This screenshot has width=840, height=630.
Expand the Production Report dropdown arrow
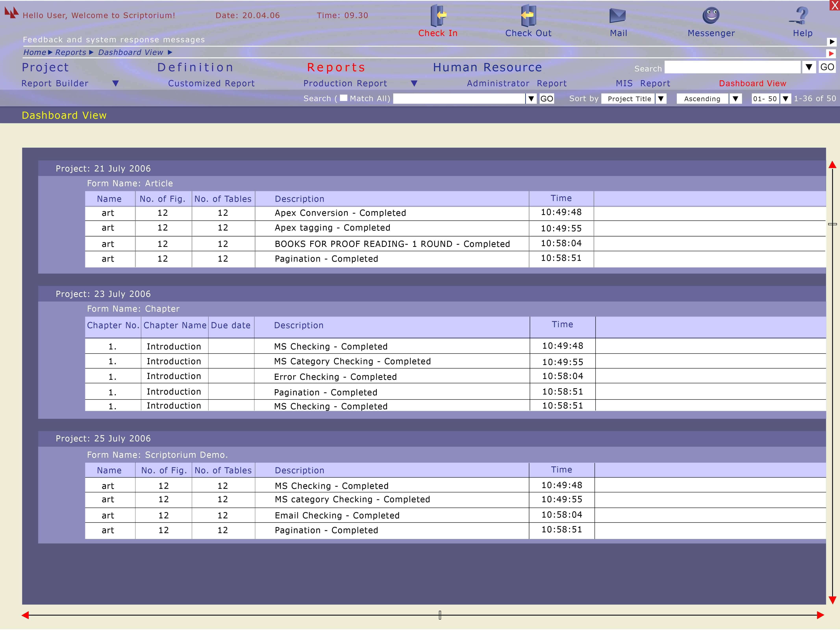(414, 83)
